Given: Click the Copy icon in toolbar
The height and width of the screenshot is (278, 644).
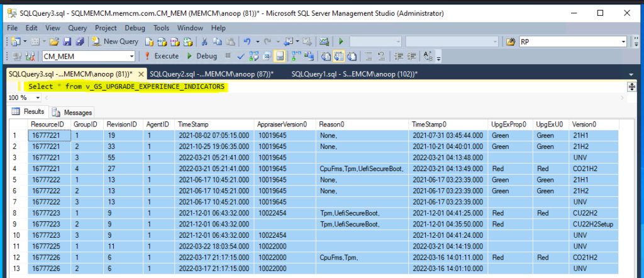Looking at the screenshot, I should (217, 42).
